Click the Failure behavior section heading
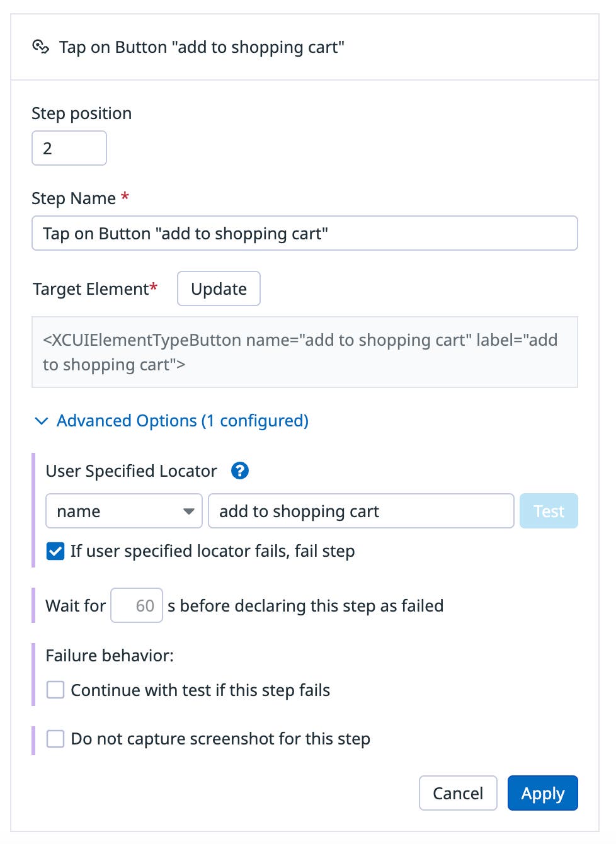This screenshot has width=616, height=844. coord(110,655)
